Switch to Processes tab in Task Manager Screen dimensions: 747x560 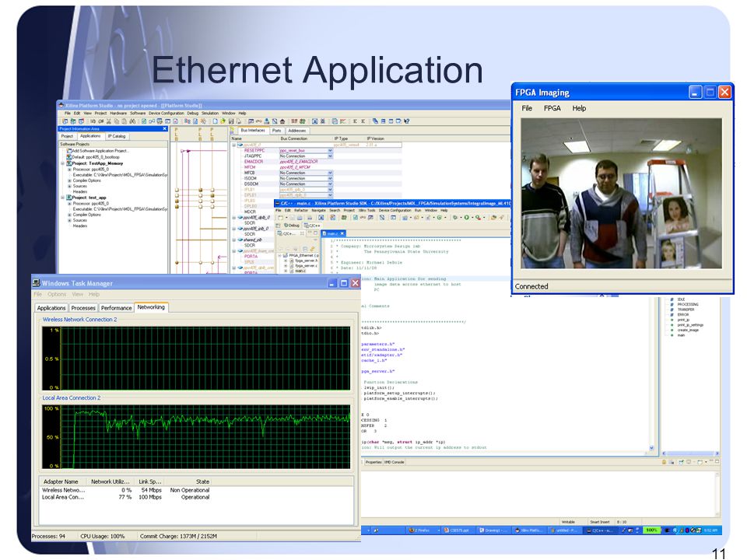(83, 308)
